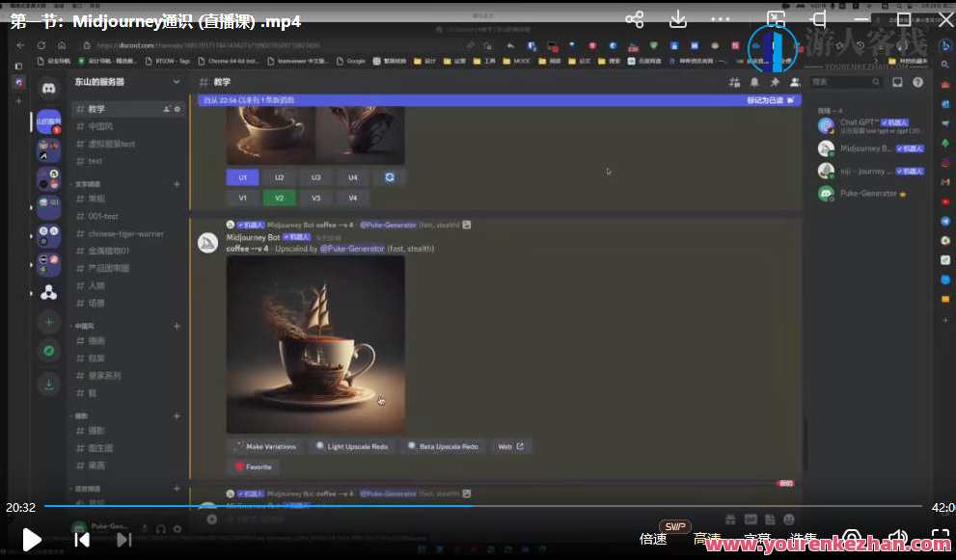This screenshot has width=956, height=560.
Task: Click the share icon in the top bar
Action: coord(634,19)
